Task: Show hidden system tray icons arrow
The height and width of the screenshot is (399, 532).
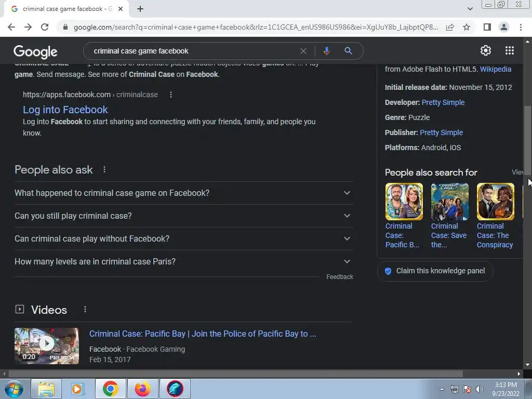Action: tap(442, 389)
